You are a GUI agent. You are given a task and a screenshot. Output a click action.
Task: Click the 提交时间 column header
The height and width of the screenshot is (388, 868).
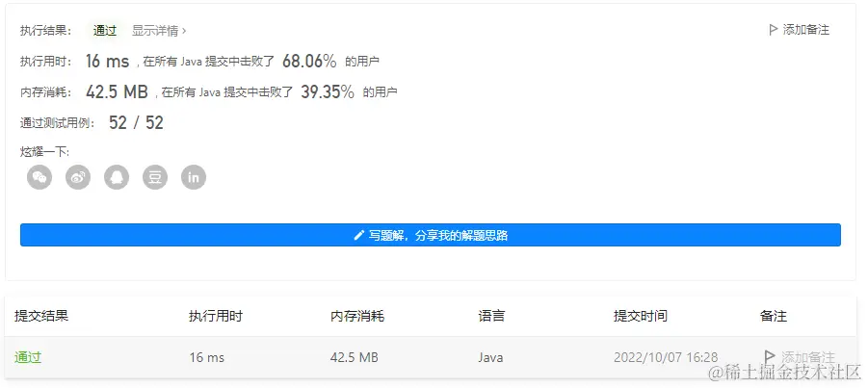point(641,316)
